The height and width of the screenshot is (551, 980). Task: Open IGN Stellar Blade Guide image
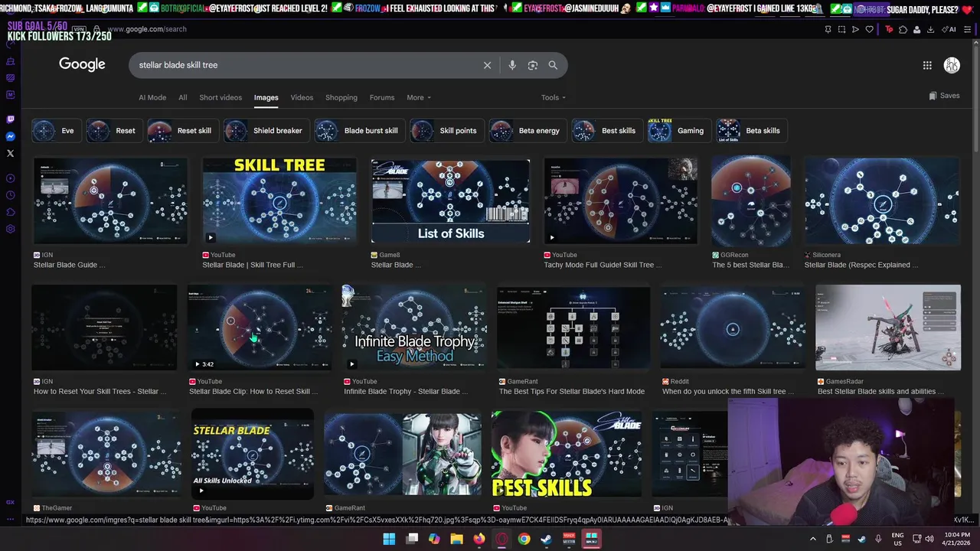110,201
